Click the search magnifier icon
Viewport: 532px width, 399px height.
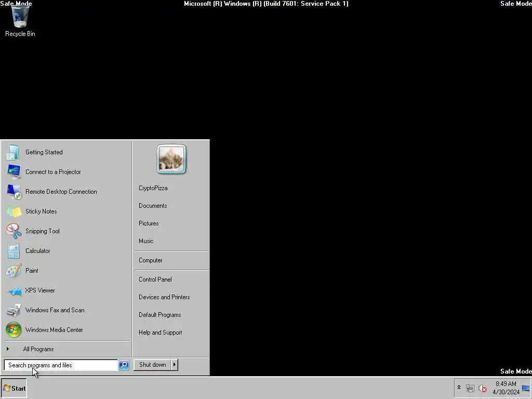[124, 365]
